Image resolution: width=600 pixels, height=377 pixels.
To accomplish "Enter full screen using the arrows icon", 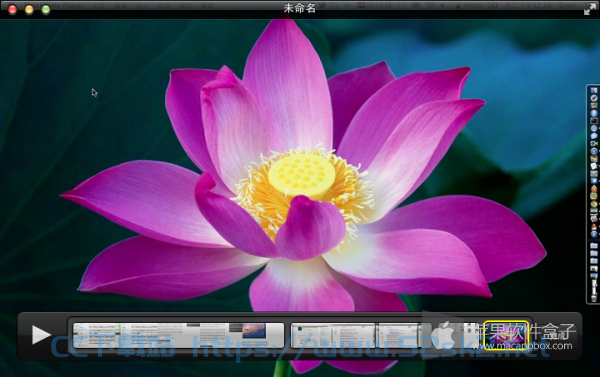I will (590, 9).
